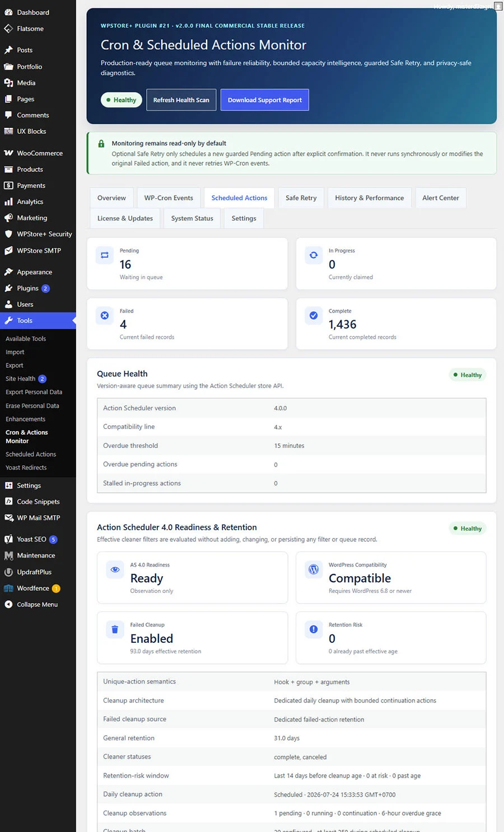
Task: Click the WooCommerce logo icon
Action: 8,153
